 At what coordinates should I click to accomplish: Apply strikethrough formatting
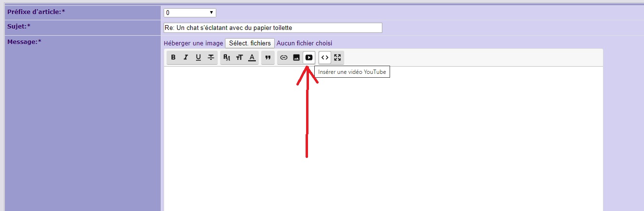pos(211,57)
